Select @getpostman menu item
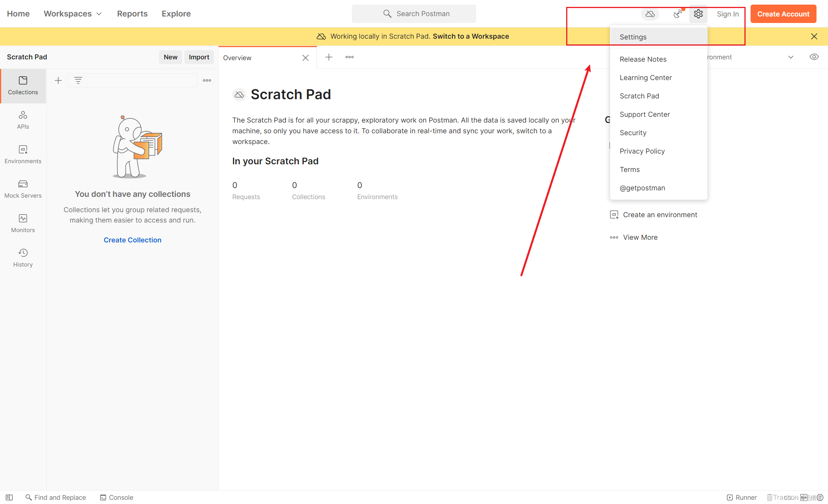Image resolution: width=828 pixels, height=504 pixels. click(x=659, y=188)
